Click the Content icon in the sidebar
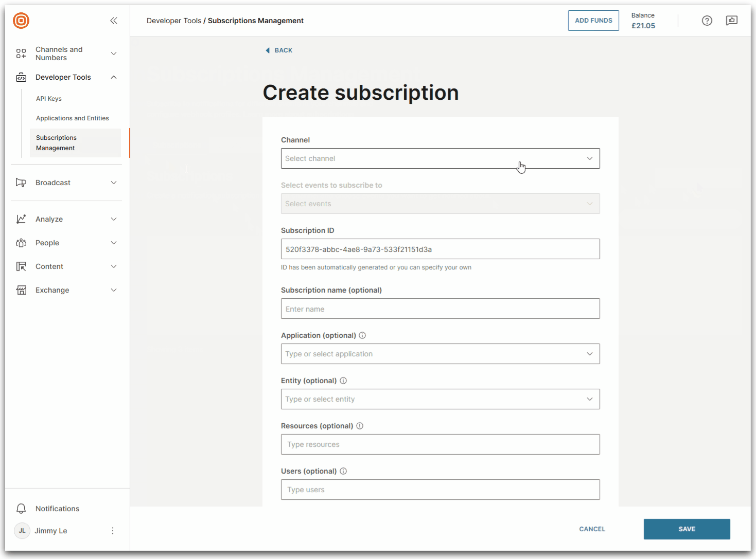The height and width of the screenshot is (559, 756). (21, 266)
